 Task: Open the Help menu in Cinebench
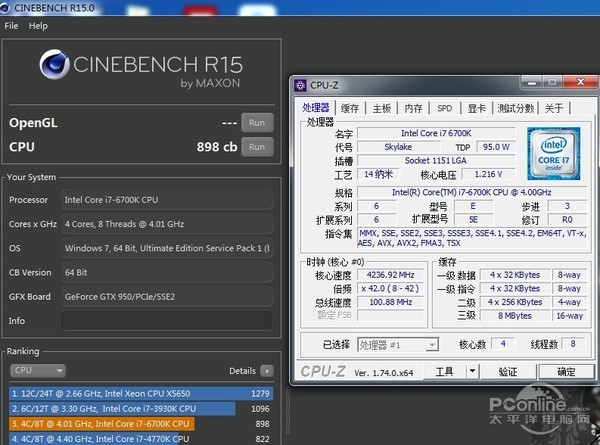pos(38,26)
